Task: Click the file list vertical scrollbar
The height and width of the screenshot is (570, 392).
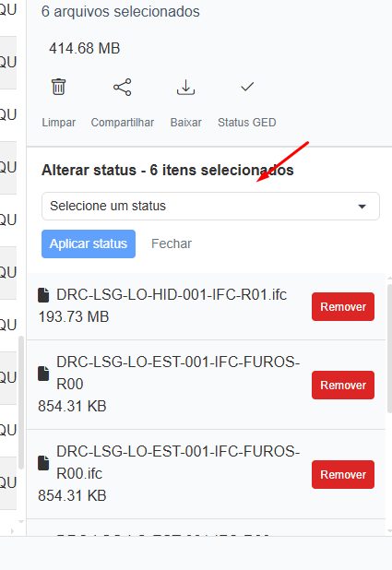Action: pos(389,349)
